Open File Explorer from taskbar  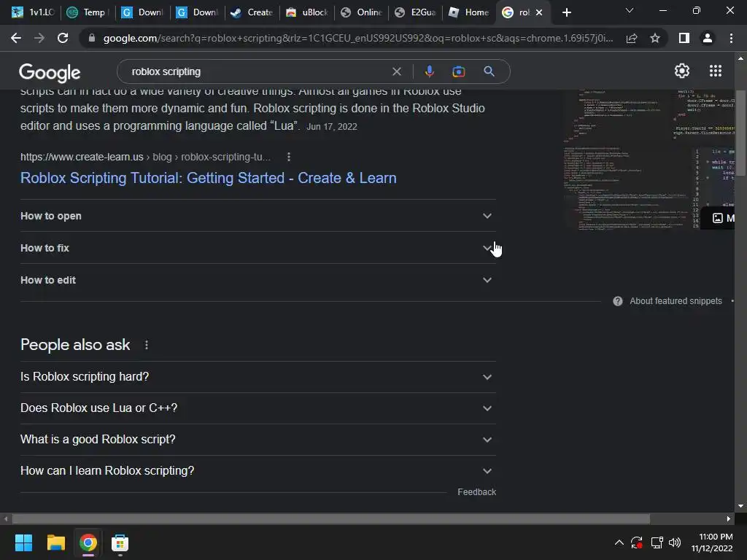55,542
